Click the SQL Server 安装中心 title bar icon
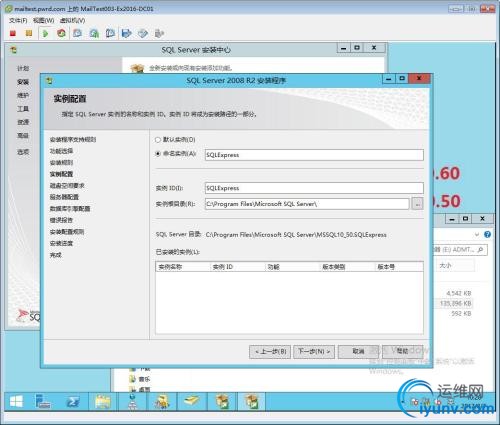 tap(13, 50)
